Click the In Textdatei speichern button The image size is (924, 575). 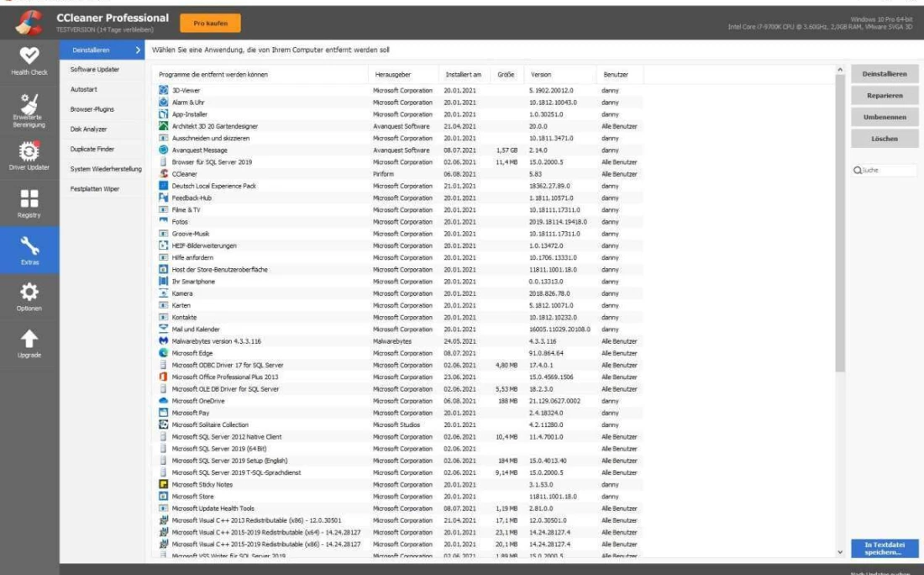(x=885, y=548)
